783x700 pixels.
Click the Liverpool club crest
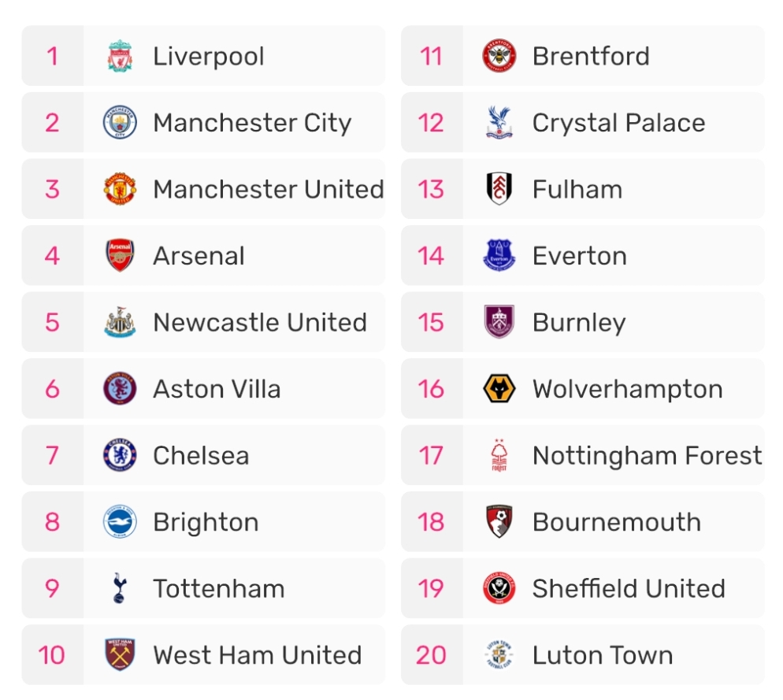tap(120, 57)
